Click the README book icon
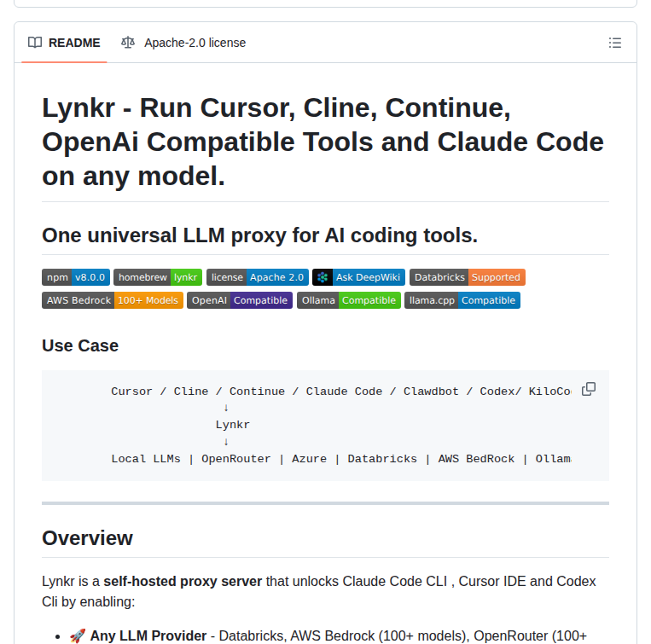This screenshot has width=651, height=644. point(35,43)
